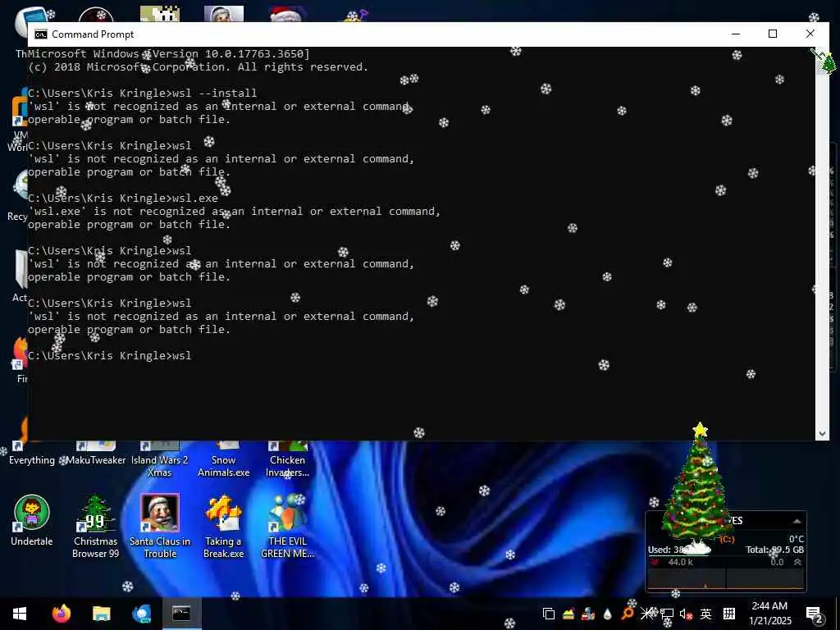Click the water droplet tray icon

point(608,614)
